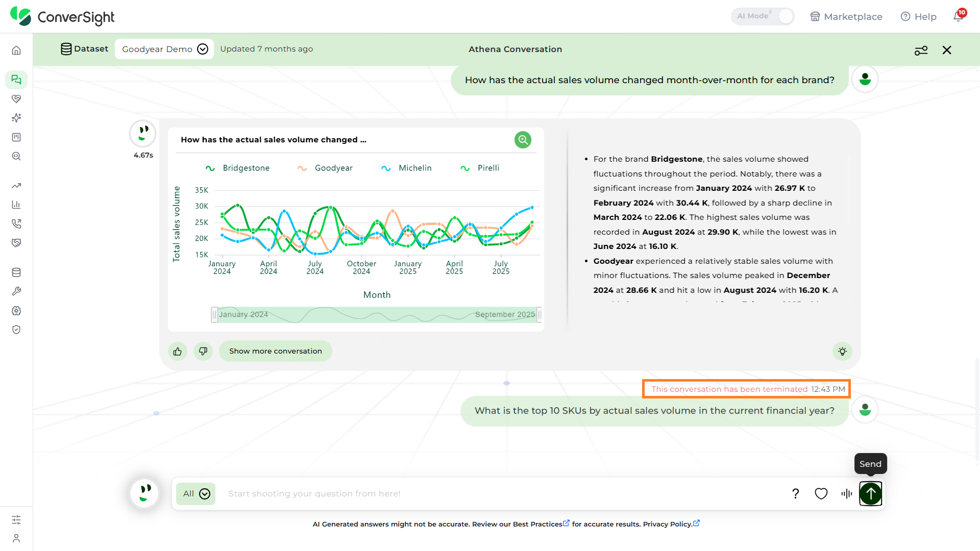Toggle the Bridgestone series in the chart legend

[237, 168]
